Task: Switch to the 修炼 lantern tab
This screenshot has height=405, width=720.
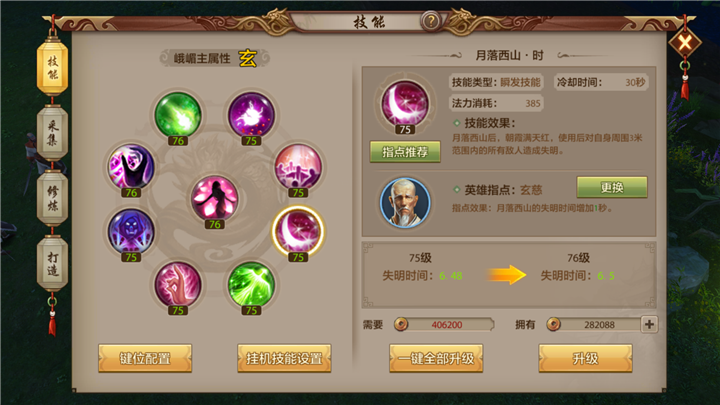Action: point(52,198)
